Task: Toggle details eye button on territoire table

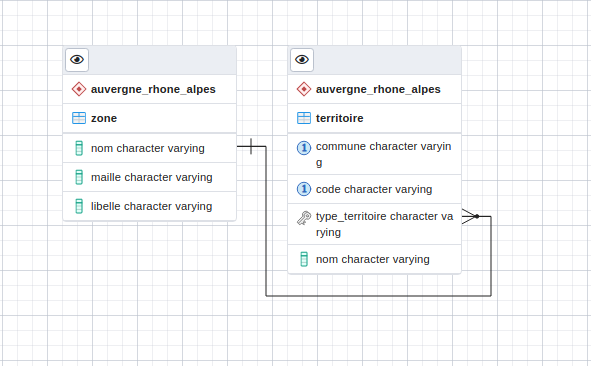Action: [302, 60]
